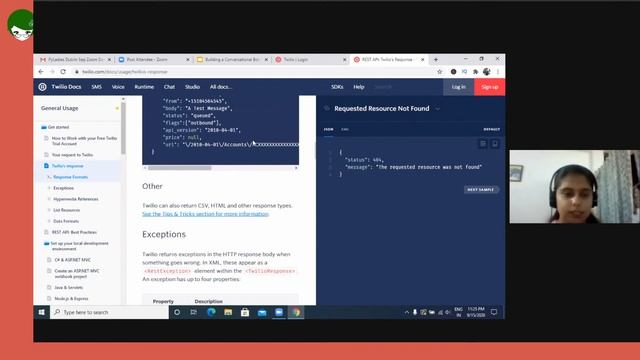640x360 pixels.
Task: Open Java & Servlets guide
Action: pos(68,287)
